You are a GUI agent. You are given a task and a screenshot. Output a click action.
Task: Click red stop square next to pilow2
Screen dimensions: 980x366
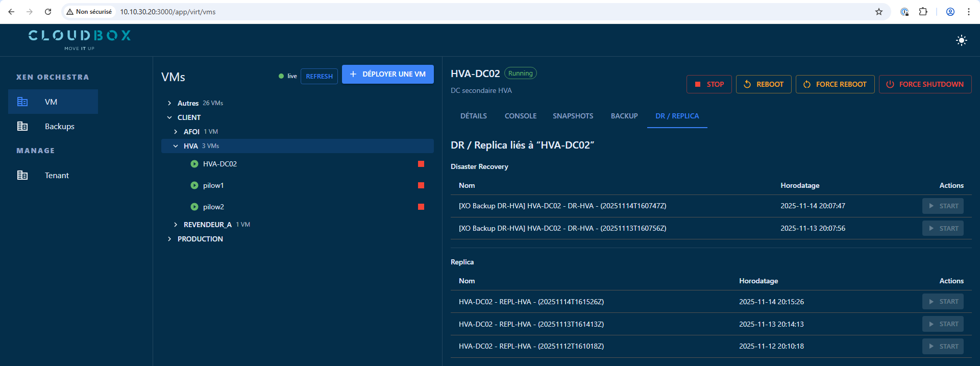421,207
